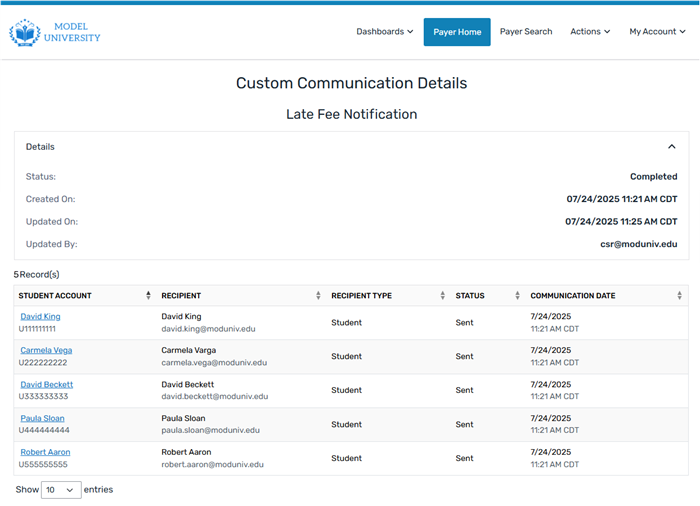Click the 5 Record(s) count text

click(36, 274)
